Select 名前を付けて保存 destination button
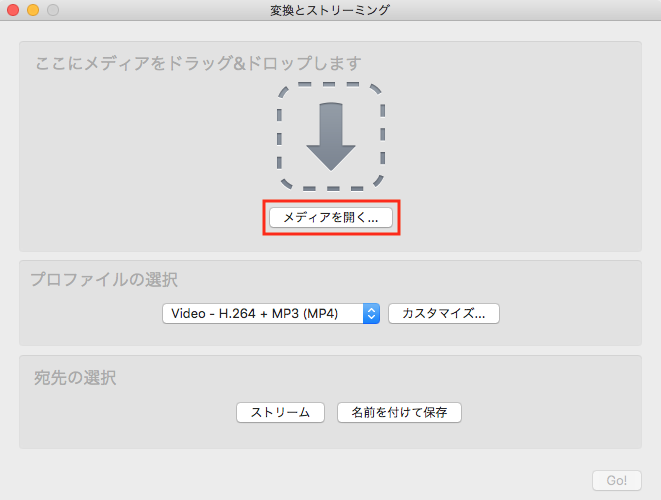Image resolution: width=661 pixels, height=500 pixels. tap(399, 412)
